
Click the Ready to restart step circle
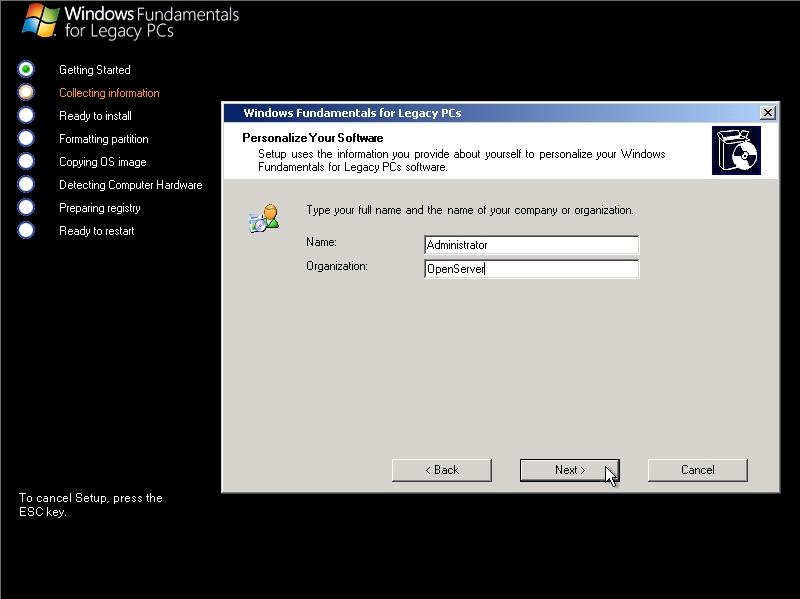click(x=26, y=230)
